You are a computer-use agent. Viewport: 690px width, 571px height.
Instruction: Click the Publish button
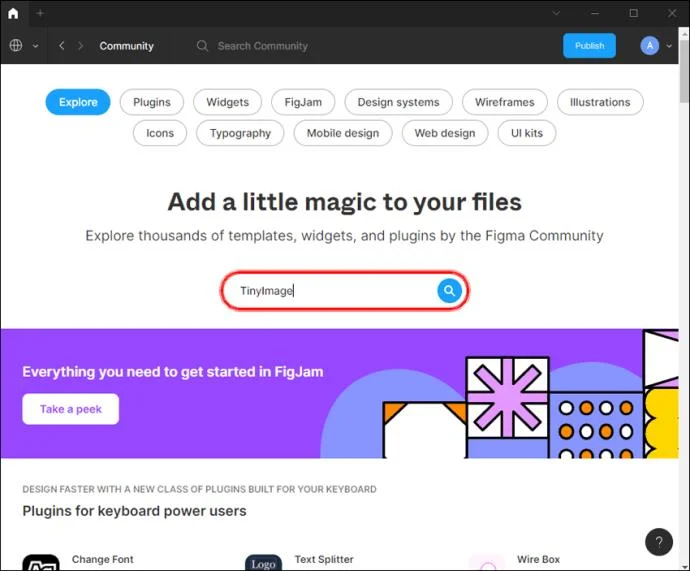(589, 46)
